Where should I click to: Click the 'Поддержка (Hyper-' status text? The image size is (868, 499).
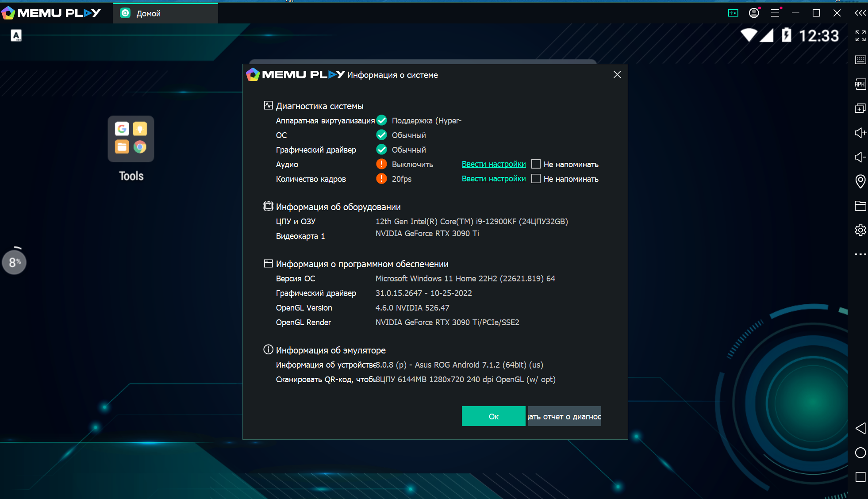point(426,121)
